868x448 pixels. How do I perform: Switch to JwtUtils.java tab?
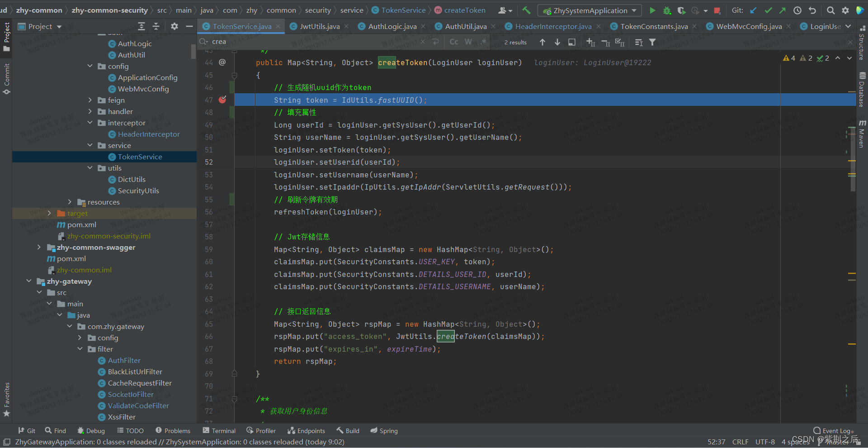click(x=319, y=26)
